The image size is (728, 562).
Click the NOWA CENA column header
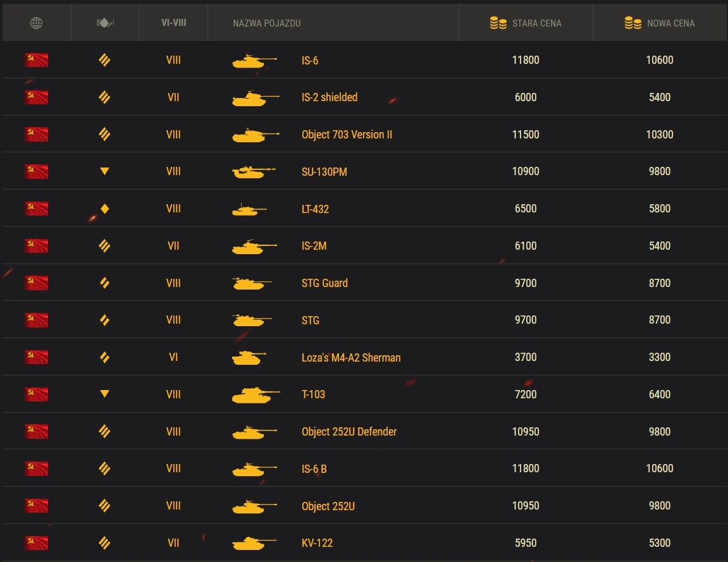[x=671, y=23]
